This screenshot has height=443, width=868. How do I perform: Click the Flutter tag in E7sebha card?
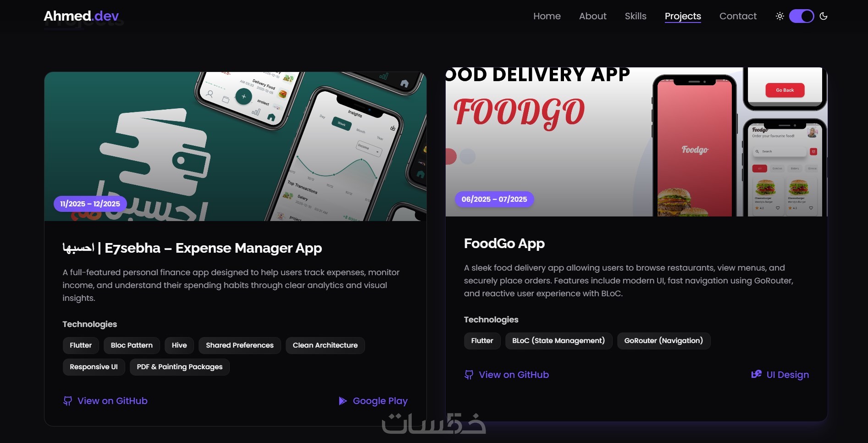(81, 345)
